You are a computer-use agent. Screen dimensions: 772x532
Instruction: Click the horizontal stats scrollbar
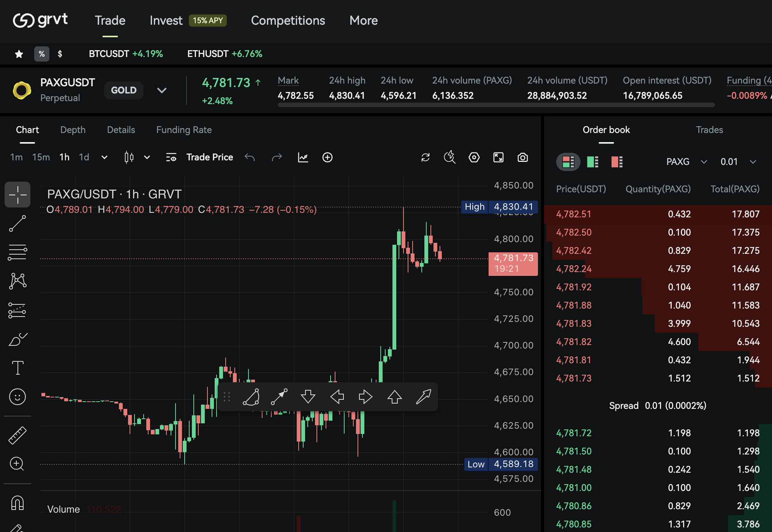(x=496, y=105)
